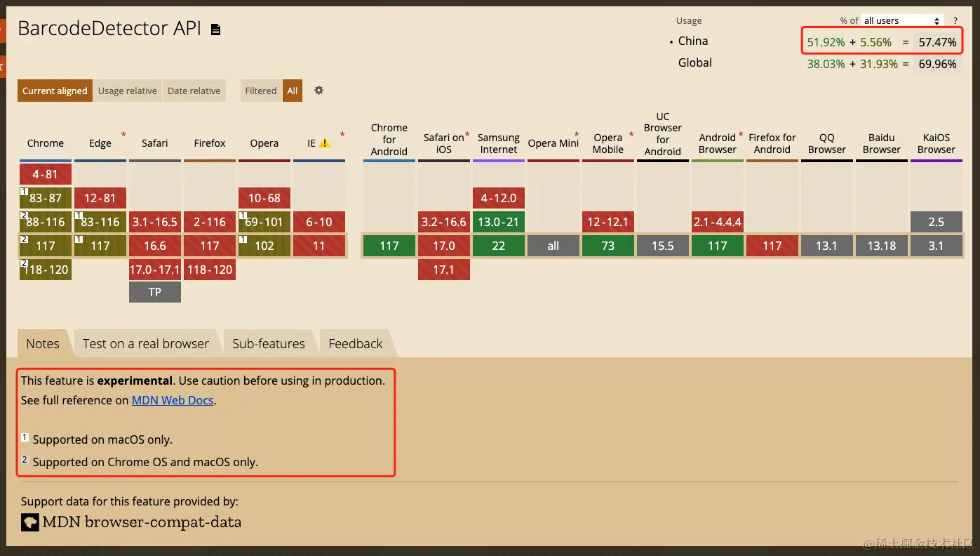
Task: Click the red asterisk beside Opera Mini
Action: click(577, 135)
